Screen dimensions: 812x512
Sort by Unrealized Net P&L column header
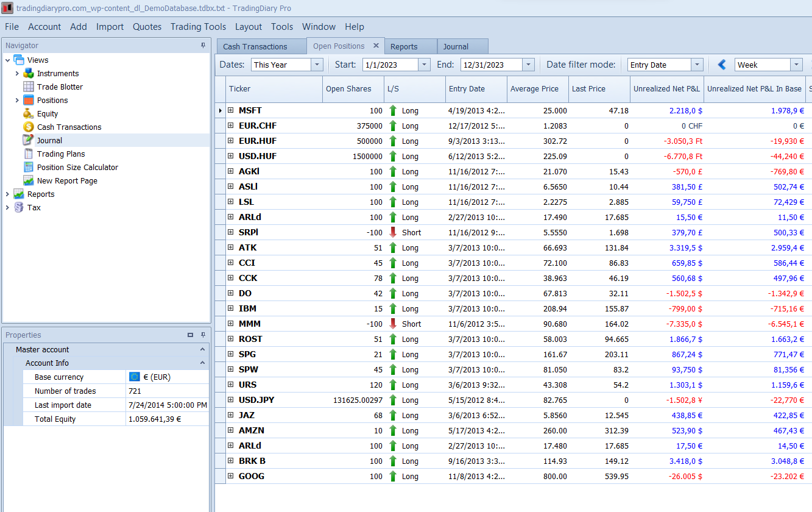[x=667, y=89]
